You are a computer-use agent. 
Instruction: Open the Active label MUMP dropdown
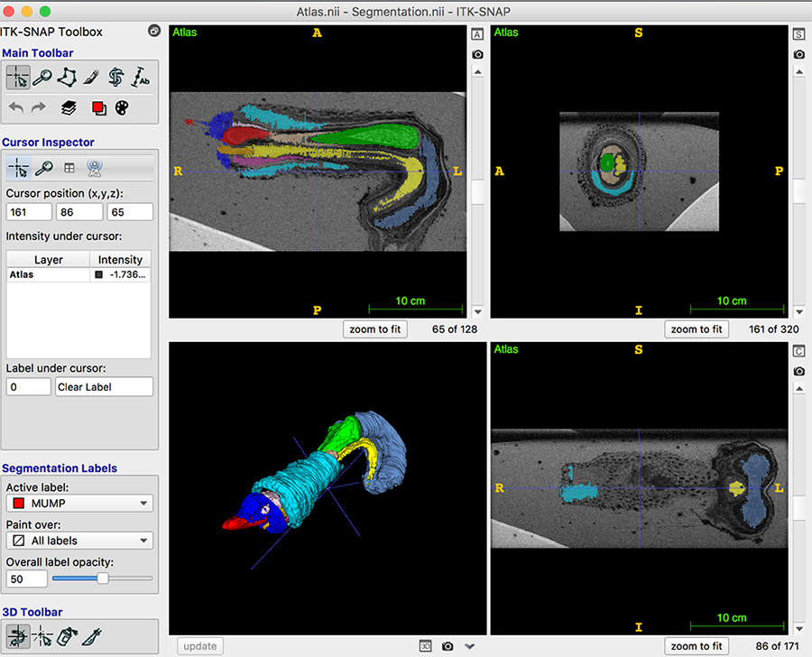click(x=79, y=504)
